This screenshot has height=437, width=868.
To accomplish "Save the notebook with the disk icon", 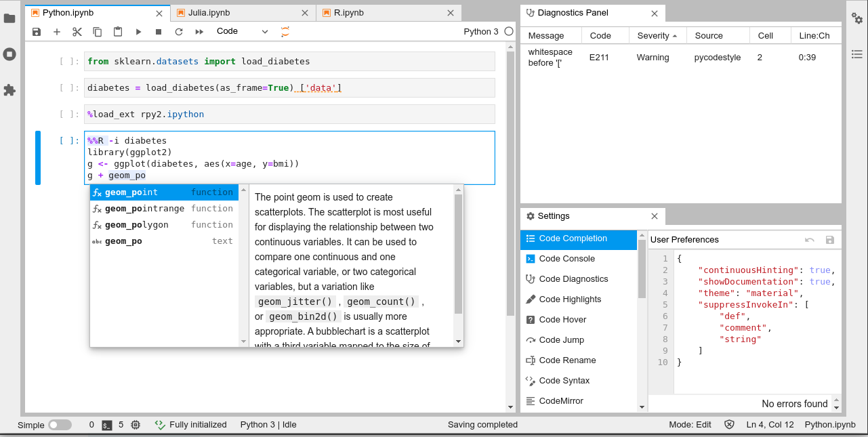I will [x=37, y=32].
